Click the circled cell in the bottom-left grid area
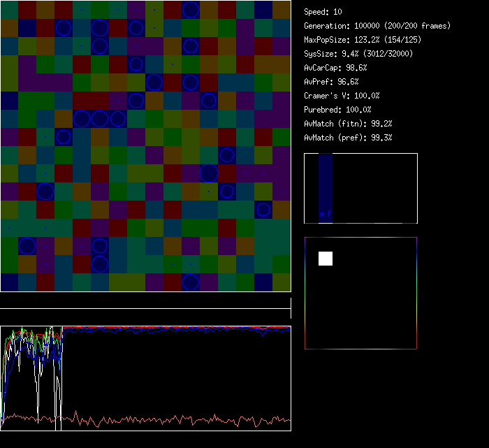Screen dimensions: 489x448 pos(27,246)
